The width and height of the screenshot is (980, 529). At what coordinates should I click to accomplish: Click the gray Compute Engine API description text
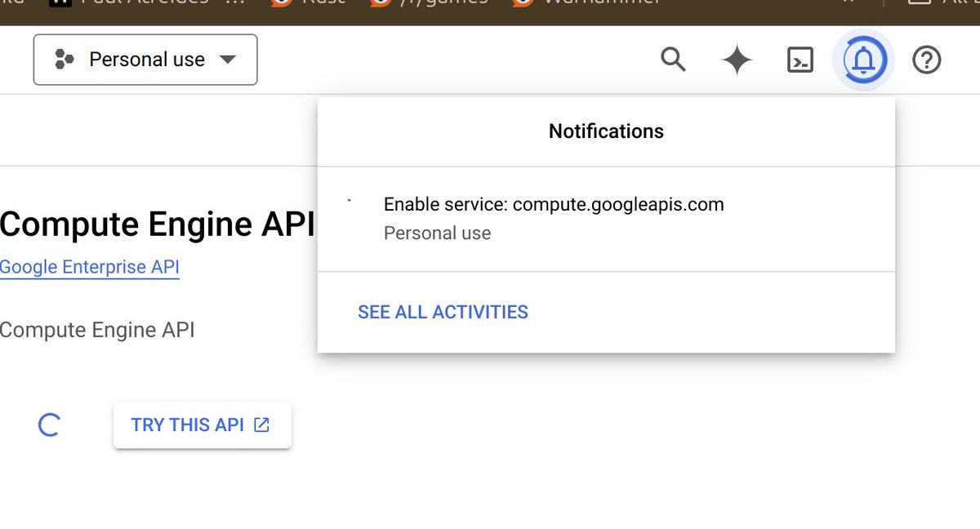point(97,330)
